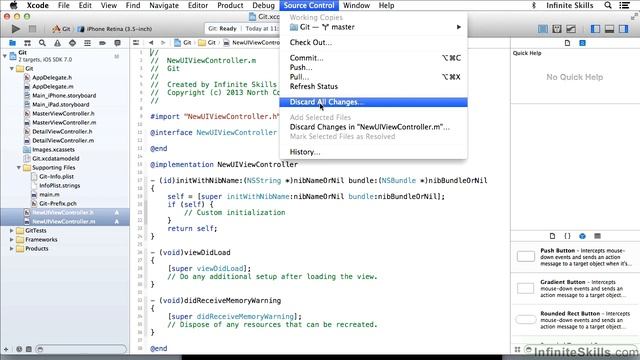The height and width of the screenshot is (360, 640).
Task: Expand the Frameworks group
Action: point(12,240)
